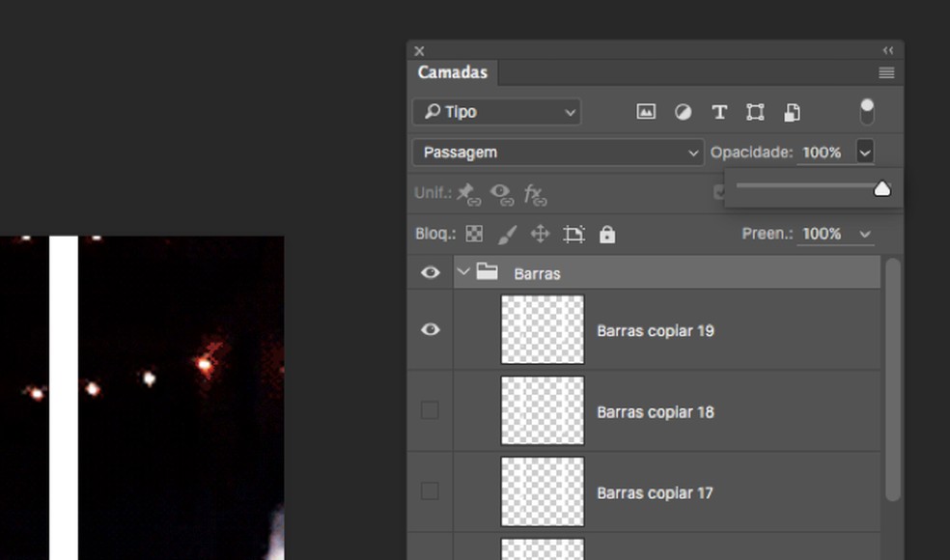Collapse the Barras group chevron
950x560 pixels.
463,272
